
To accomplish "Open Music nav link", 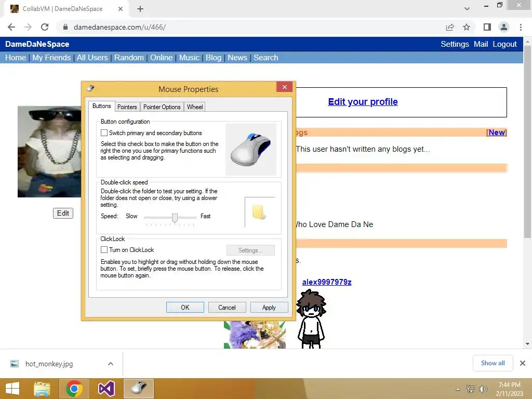I will point(189,58).
